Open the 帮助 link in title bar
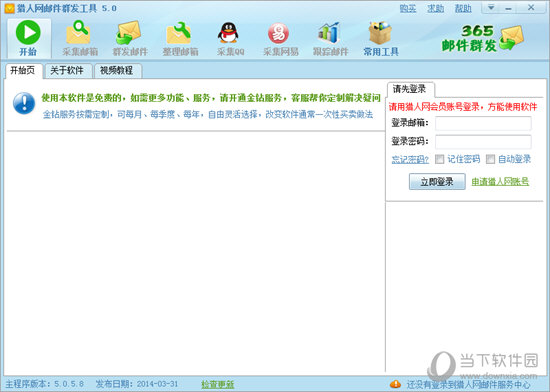The height and width of the screenshot is (392, 550). (x=463, y=8)
